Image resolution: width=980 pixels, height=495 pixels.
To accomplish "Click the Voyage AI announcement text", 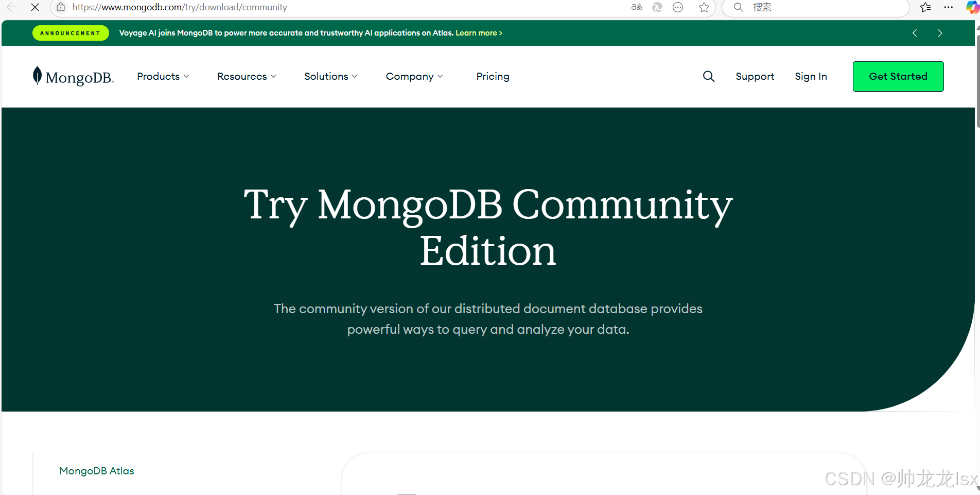I will click(286, 33).
